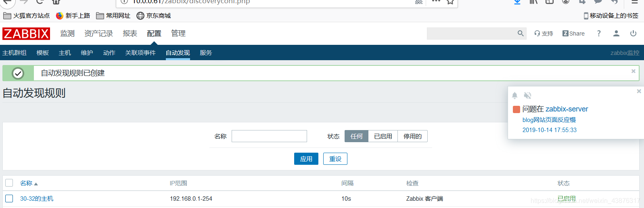
Task: Click the 重设 reset button
Action: (335, 159)
